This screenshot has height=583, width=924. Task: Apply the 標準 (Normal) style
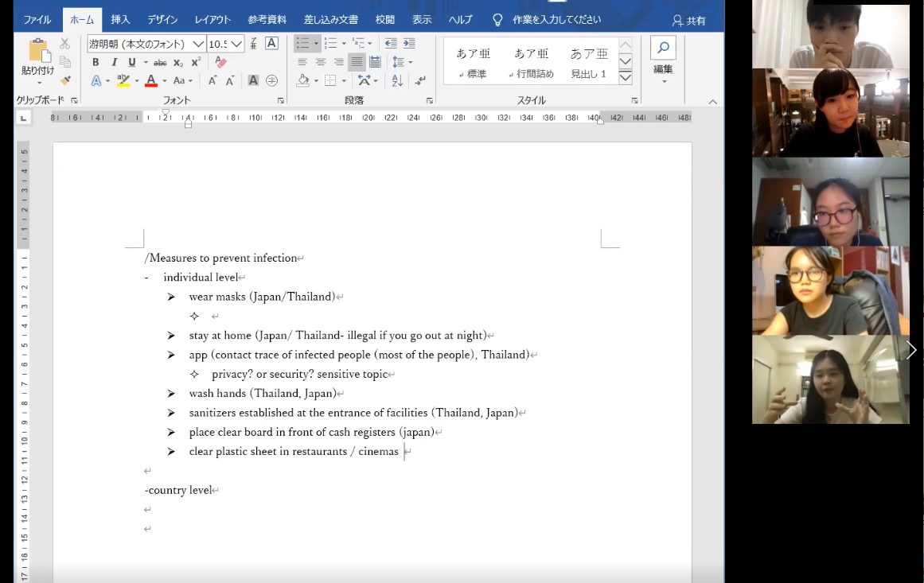(473, 62)
